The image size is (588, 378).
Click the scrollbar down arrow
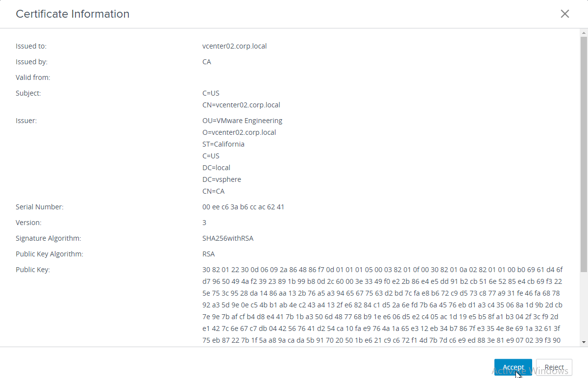pyautogui.click(x=584, y=342)
